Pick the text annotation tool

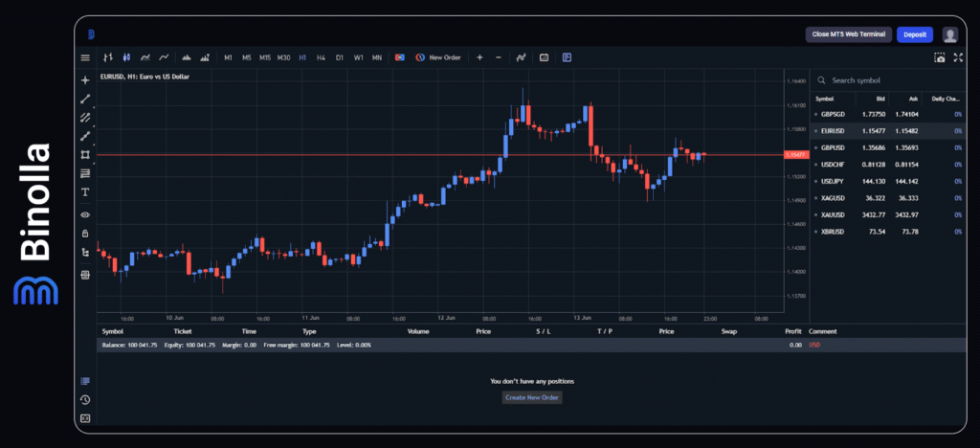(85, 191)
